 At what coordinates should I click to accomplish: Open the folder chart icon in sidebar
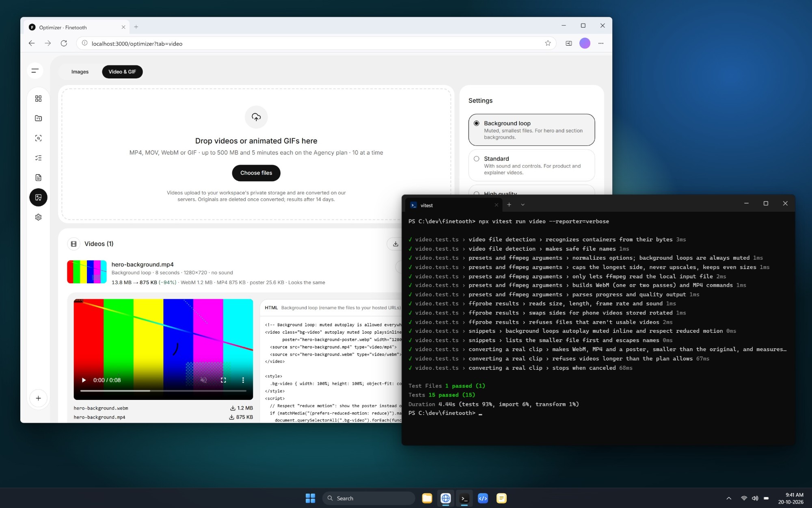(38, 118)
